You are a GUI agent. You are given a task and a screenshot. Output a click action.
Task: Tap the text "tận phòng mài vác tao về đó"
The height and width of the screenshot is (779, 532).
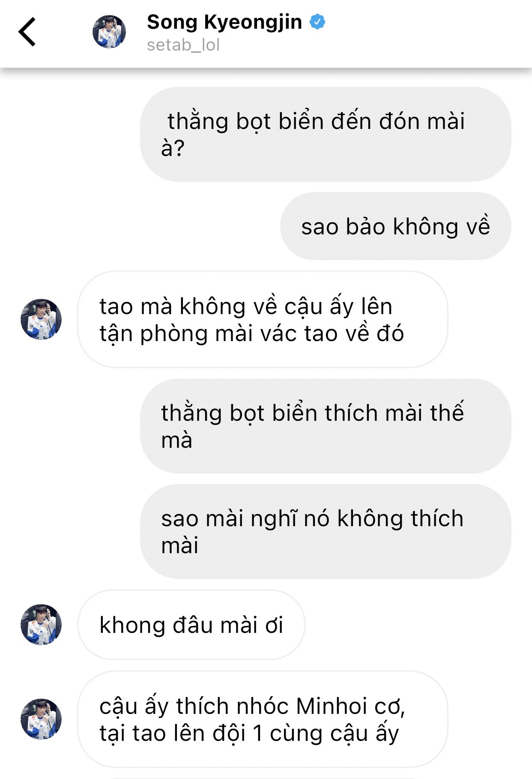252,333
